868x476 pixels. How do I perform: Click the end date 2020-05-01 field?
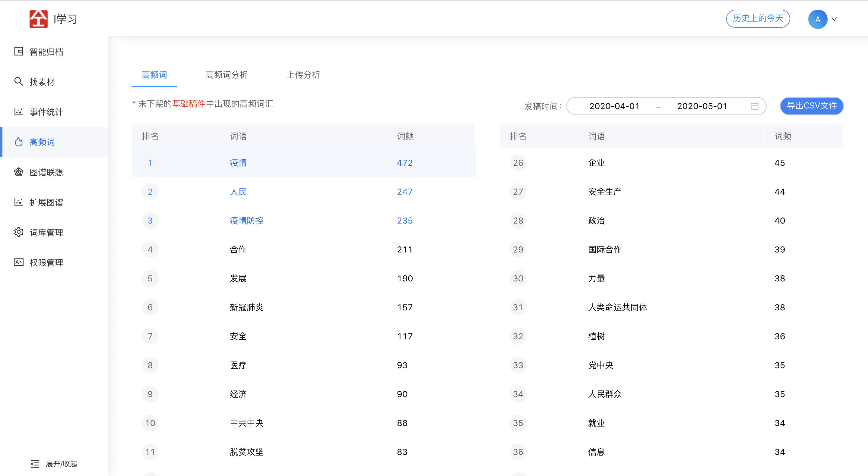(702, 106)
